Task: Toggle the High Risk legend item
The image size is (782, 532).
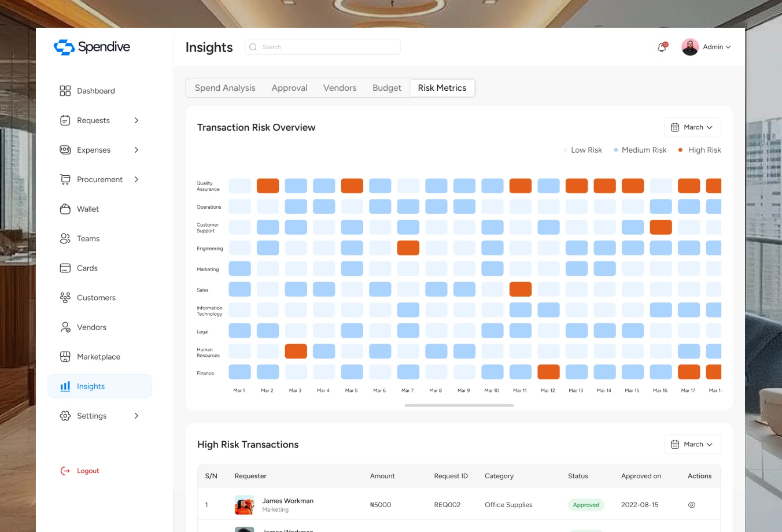Action: click(x=699, y=150)
